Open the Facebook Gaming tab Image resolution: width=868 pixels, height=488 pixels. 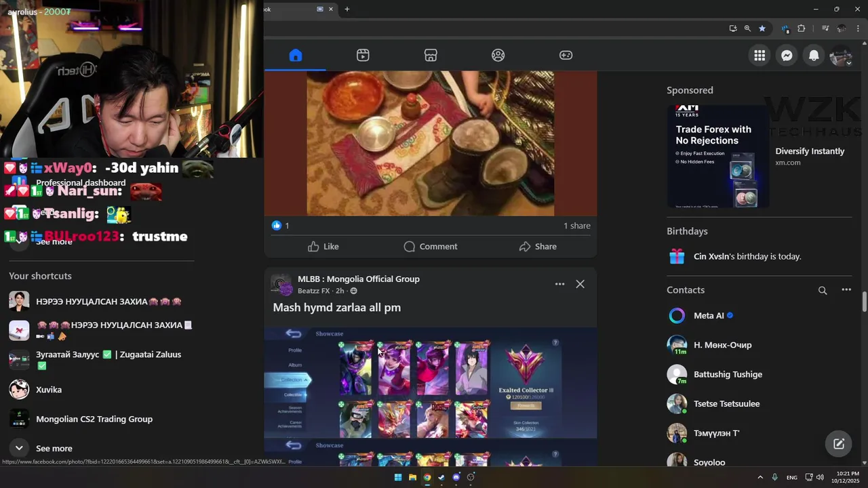point(566,55)
